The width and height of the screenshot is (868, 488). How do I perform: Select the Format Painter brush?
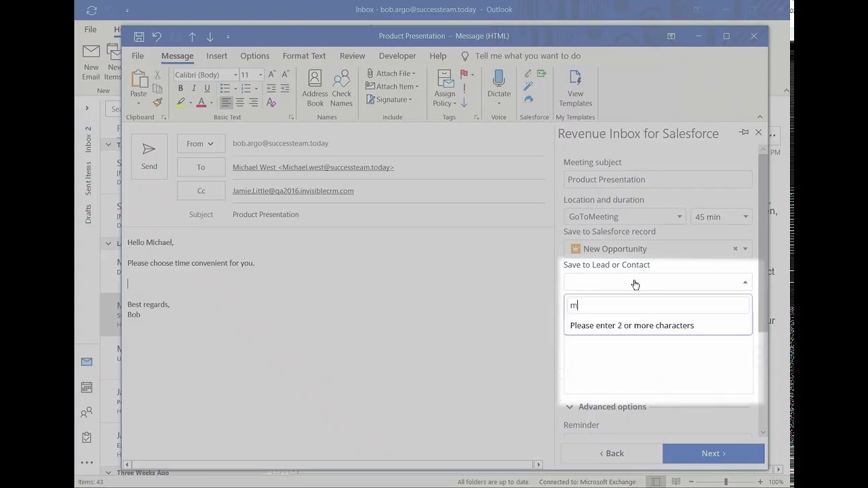(x=157, y=102)
